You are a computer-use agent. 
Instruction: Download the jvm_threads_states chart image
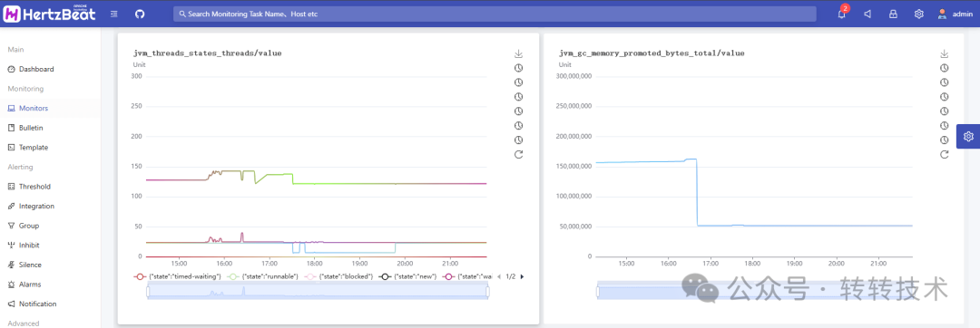coord(518,53)
